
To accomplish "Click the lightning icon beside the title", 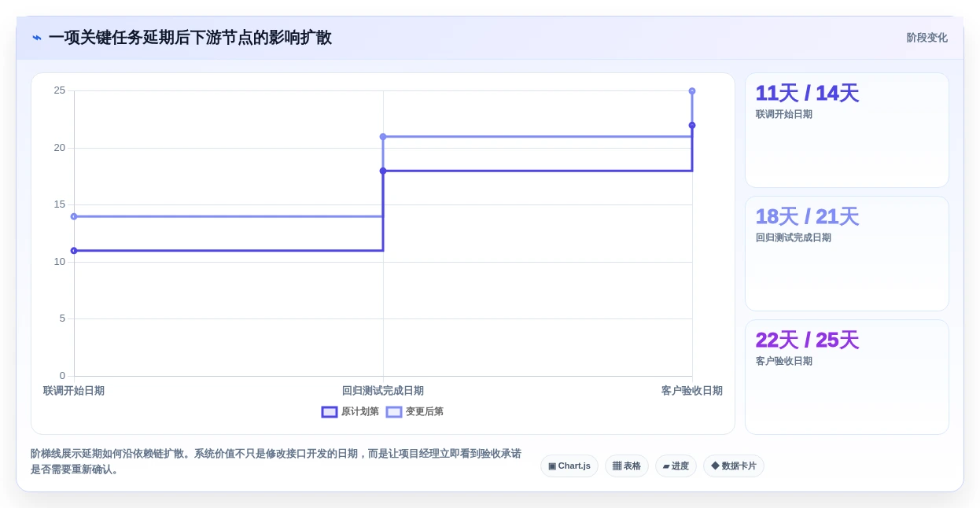I will [x=37, y=38].
